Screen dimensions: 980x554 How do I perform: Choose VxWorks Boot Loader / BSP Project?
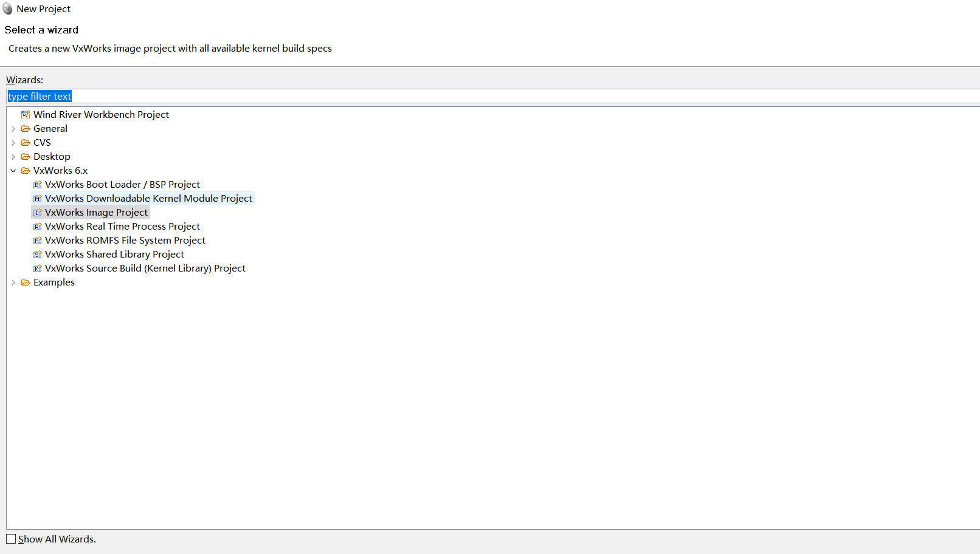(122, 184)
